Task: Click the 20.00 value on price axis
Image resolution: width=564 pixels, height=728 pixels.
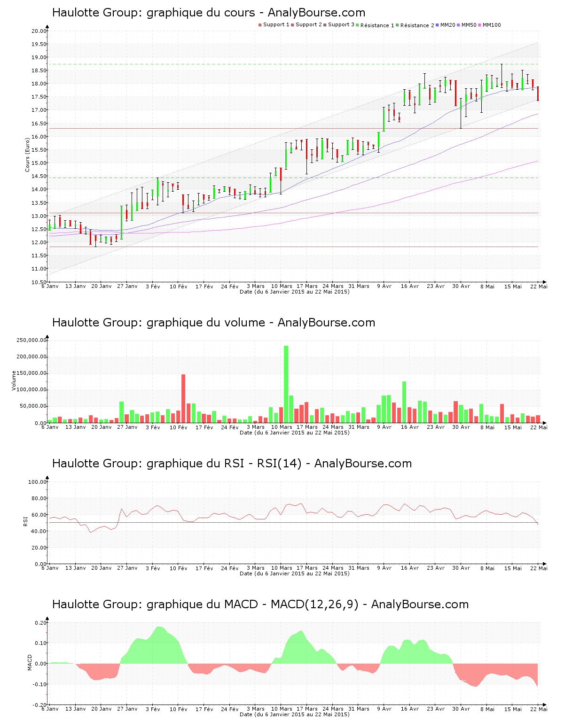Action: click(39, 31)
